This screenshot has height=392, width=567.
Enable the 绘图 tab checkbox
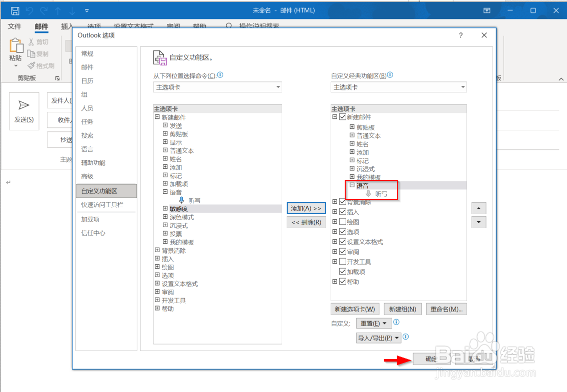[x=343, y=222]
